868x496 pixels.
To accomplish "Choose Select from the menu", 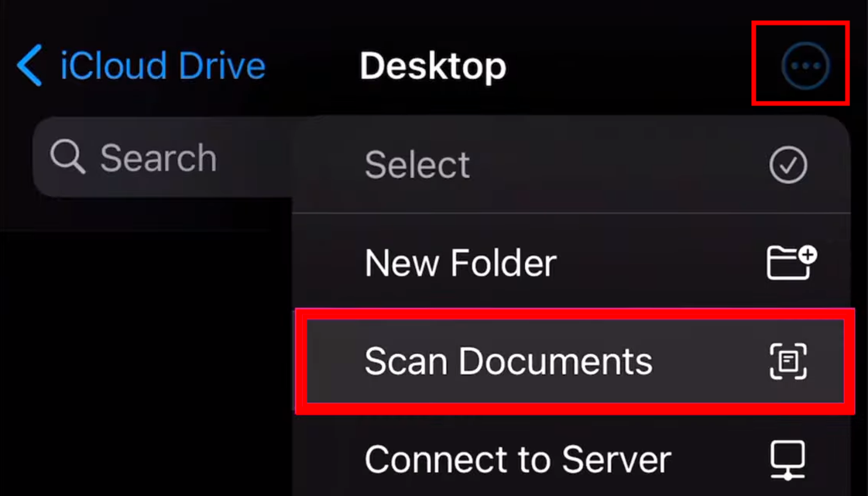I will click(571, 164).
